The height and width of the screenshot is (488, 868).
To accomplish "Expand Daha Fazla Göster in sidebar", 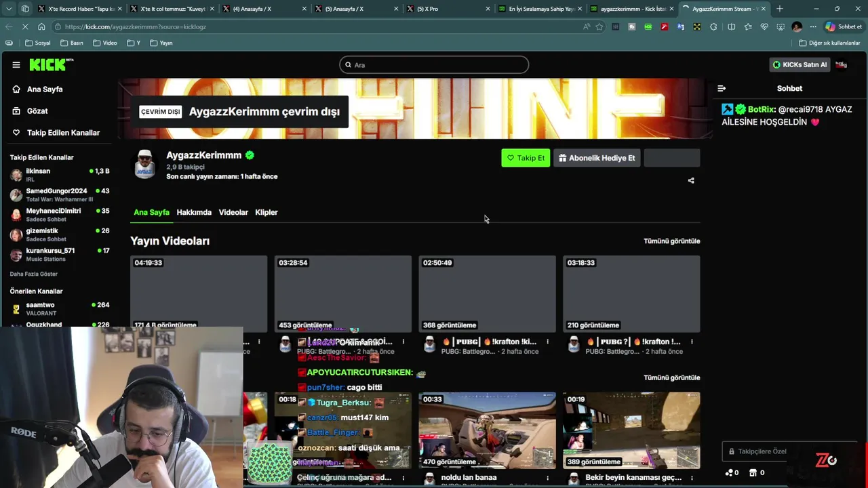I will [x=34, y=274].
